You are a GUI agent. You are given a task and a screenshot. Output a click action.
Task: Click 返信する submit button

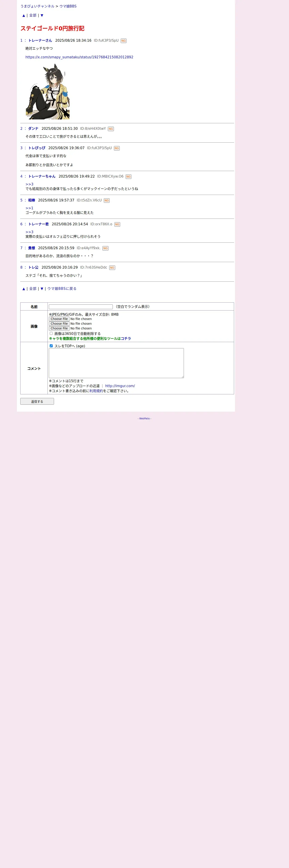coord(37,402)
